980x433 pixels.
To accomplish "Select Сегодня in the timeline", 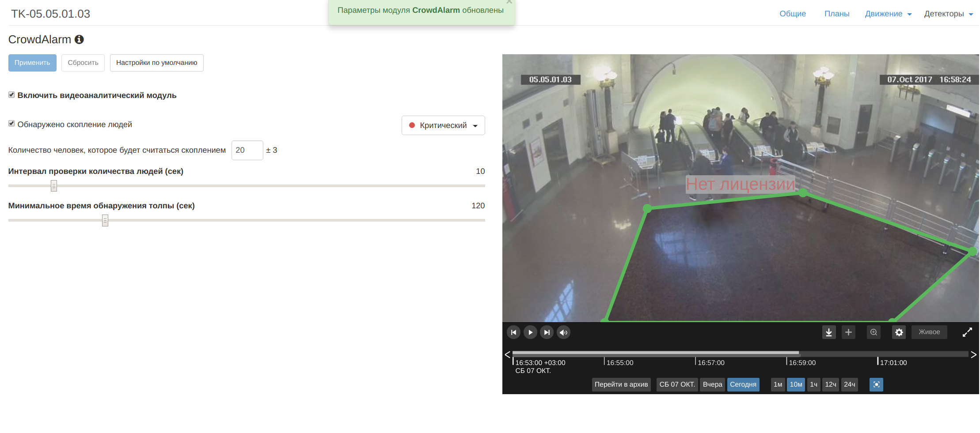I will (743, 384).
